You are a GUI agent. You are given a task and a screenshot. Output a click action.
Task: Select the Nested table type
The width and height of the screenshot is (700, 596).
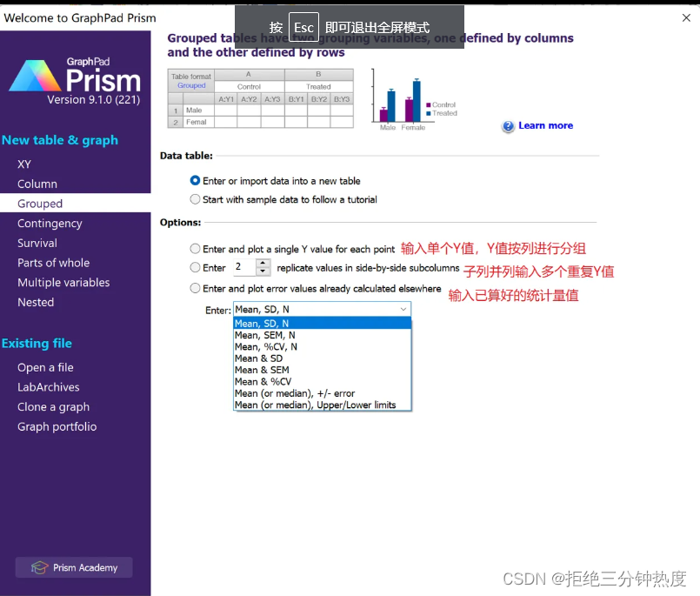point(35,302)
